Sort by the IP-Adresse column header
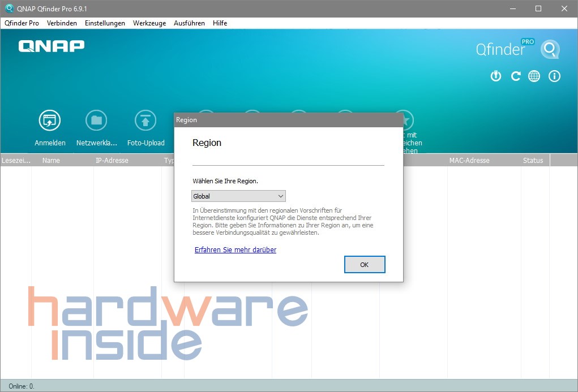 (x=127, y=160)
